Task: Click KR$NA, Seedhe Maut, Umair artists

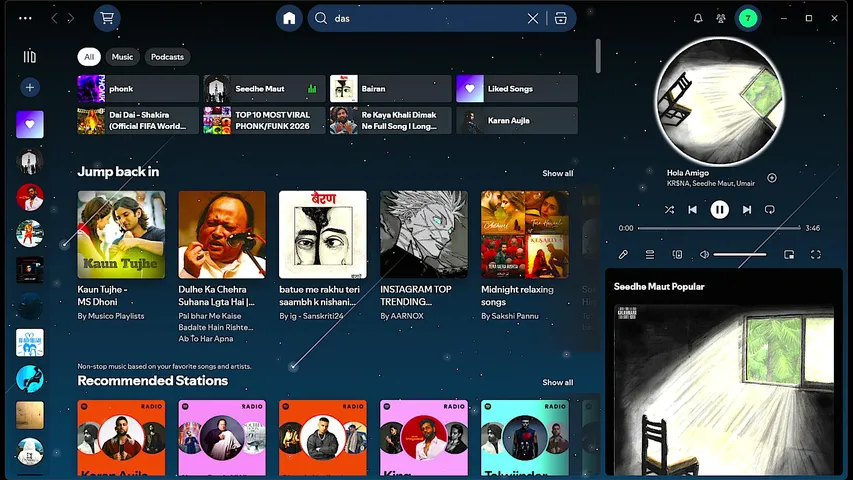Action: click(710, 183)
